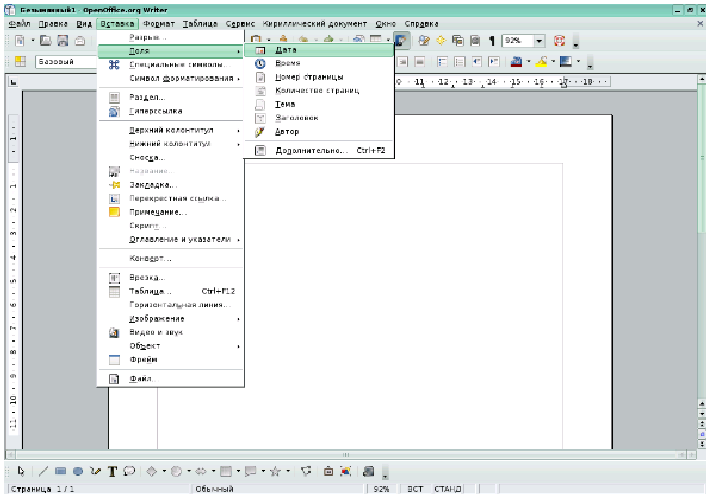Viewport: 706px width, 494px height.
Task: Click the Open file toolbar icon
Action: (45, 41)
